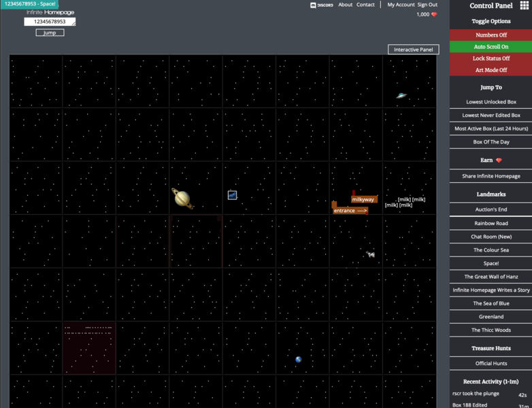The height and width of the screenshot is (408, 532).
Task: Jump to Rainbow Road landmark
Action: click(x=491, y=223)
